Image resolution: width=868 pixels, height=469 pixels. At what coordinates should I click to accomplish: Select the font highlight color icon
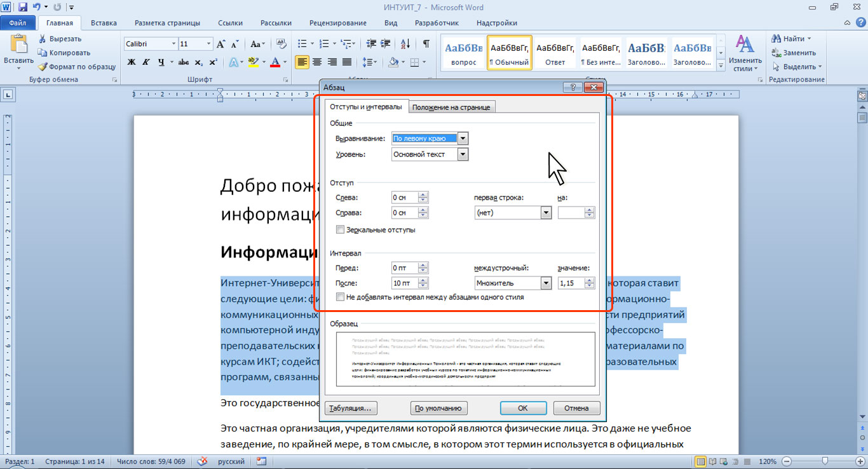[253, 62]
